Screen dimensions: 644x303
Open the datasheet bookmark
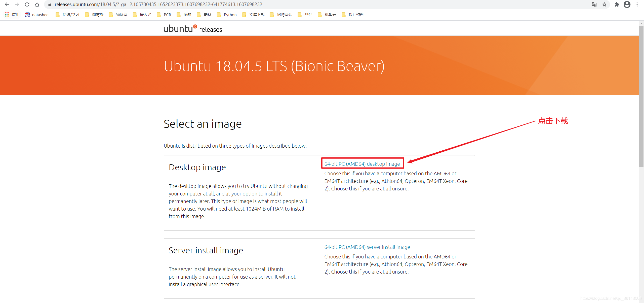37,15
